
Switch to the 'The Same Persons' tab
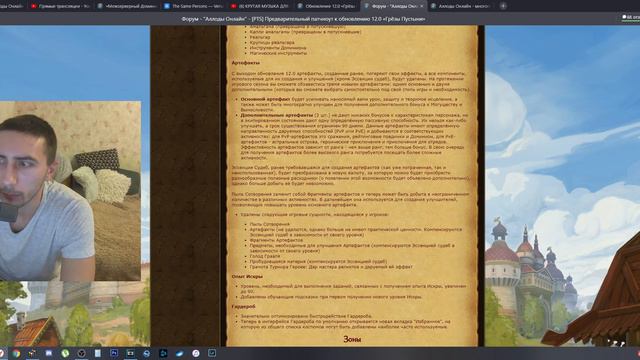[x=193, y=6]
